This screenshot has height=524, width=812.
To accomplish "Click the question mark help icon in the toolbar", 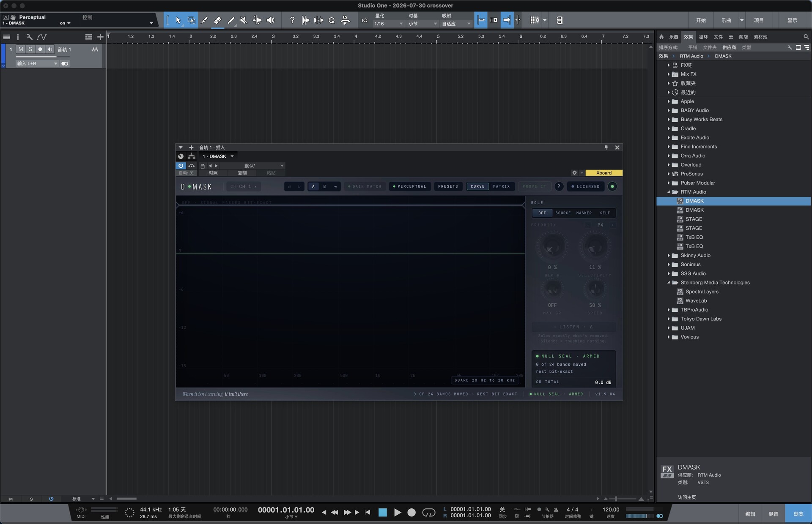I will pos(292,20).
